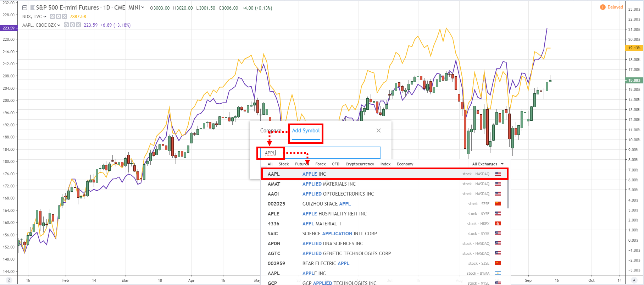Click the Delayed label text
Viewport: 644px width, 285px height.
coord(615,7)
